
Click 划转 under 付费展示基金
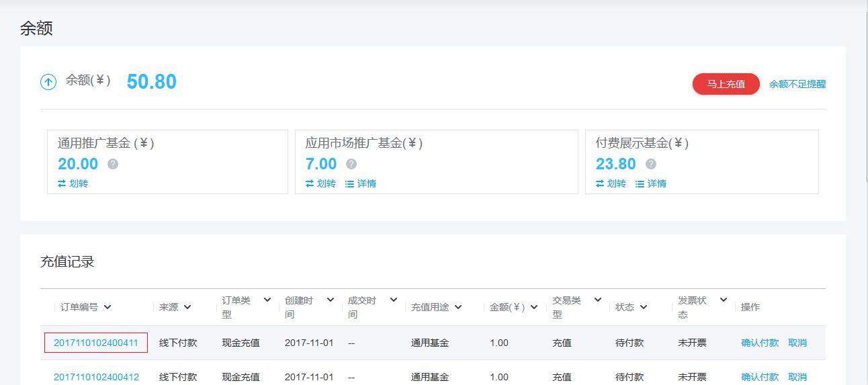tap(611, 183)
